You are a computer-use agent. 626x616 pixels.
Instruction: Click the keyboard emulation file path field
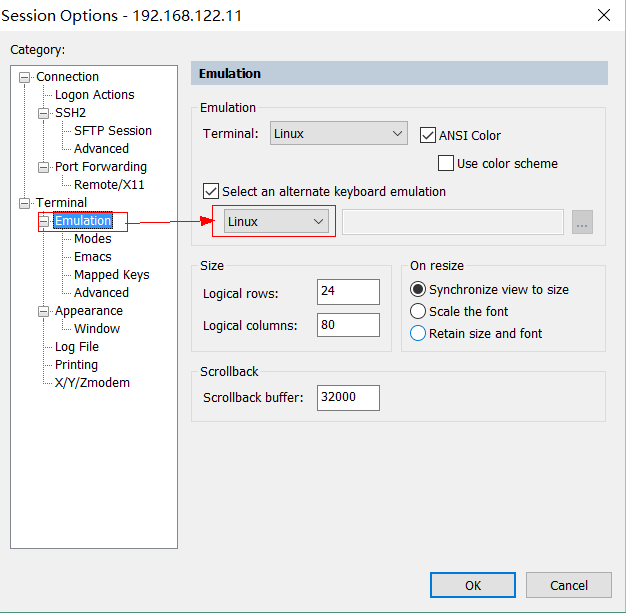click(453, 222)
